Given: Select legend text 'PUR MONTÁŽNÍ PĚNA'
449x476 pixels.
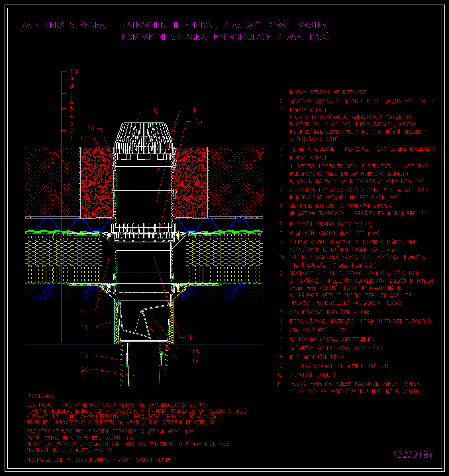Looking at the screenshot, I should pos(317,357).
